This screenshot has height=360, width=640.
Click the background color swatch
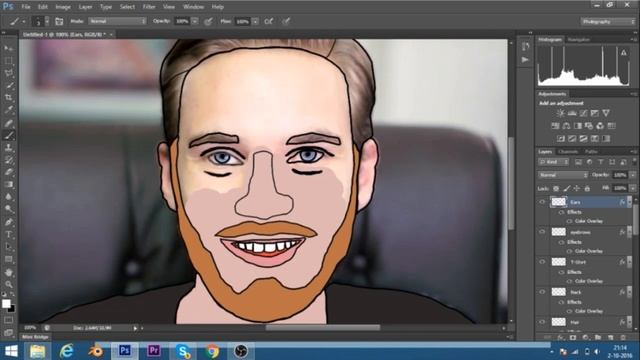(x=12, y=309)
